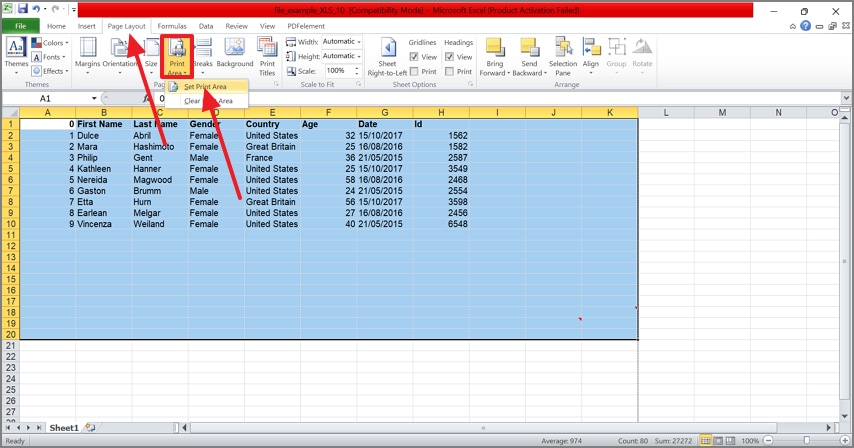
Task: Select the Sheet1 worksheet tab
Action: point(64,428)
